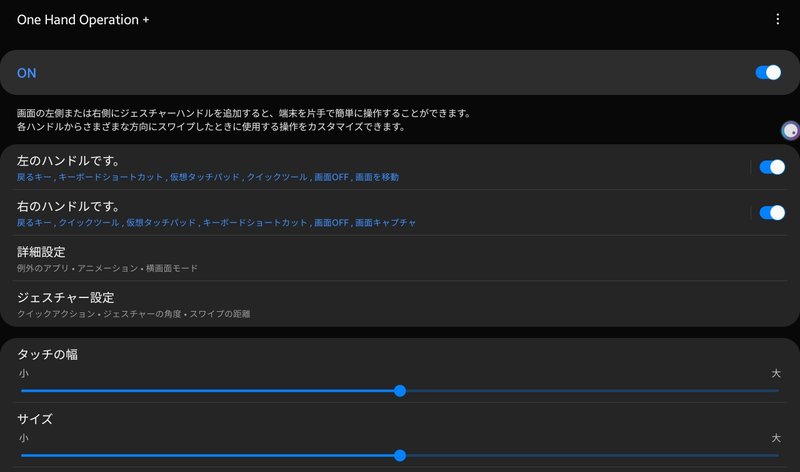Tap the floating circular handle icon
This screenshot has height=472, width=800.
click(x=790, y=131)
